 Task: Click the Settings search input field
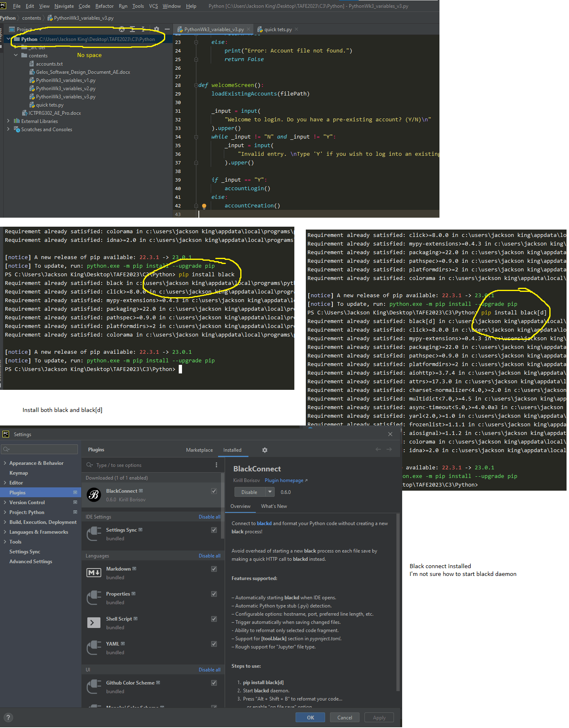tap(39, 449)
